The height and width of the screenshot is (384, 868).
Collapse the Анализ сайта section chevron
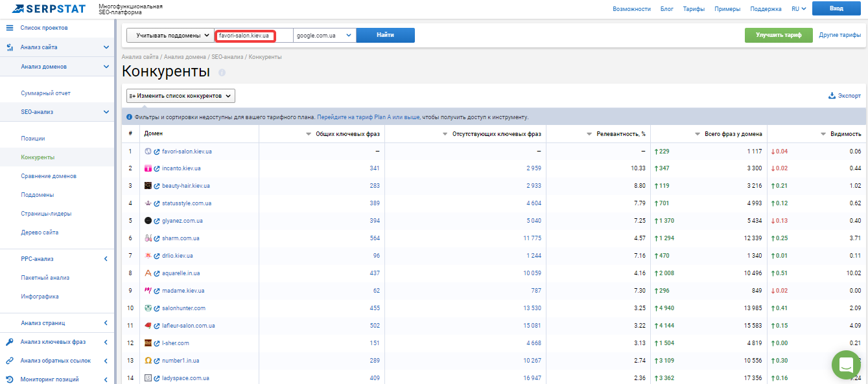106,47
